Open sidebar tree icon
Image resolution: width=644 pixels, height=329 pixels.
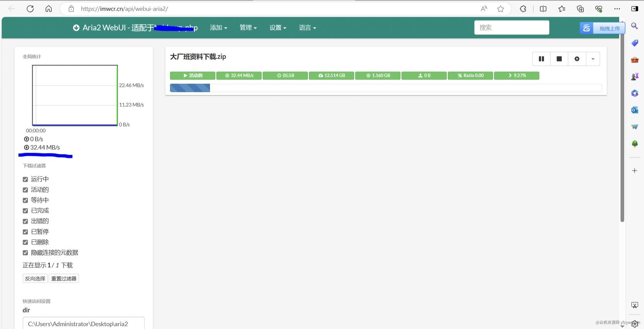click(635, 144)
